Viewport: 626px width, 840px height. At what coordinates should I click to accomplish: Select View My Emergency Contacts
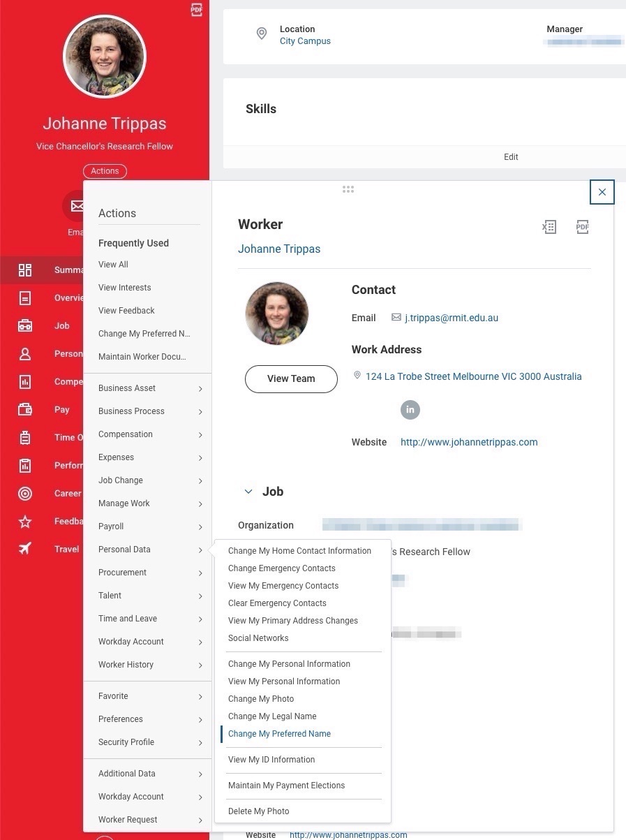pos(283,586)
